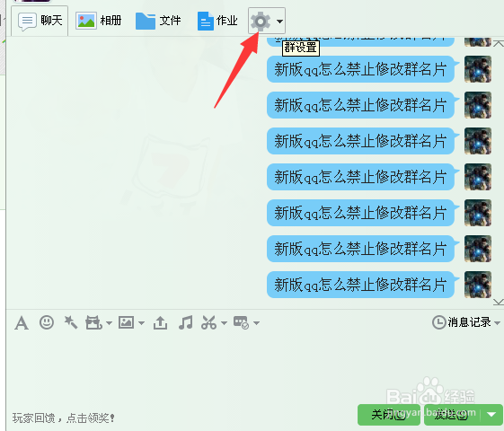Open the send options arrow beside 发送

(x=491, y=415)
